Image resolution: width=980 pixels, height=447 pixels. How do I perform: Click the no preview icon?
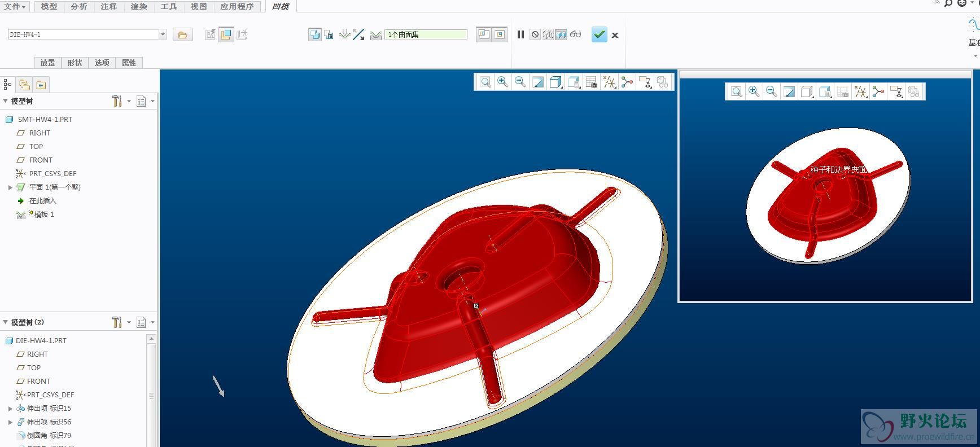coord(535,34)
